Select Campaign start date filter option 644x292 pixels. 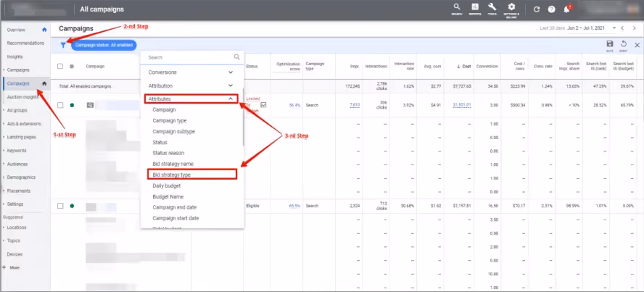[x=176, y=218]
